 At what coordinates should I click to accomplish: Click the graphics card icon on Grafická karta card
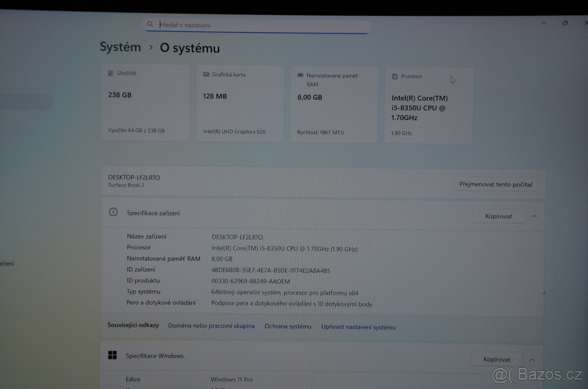(205, 74)
